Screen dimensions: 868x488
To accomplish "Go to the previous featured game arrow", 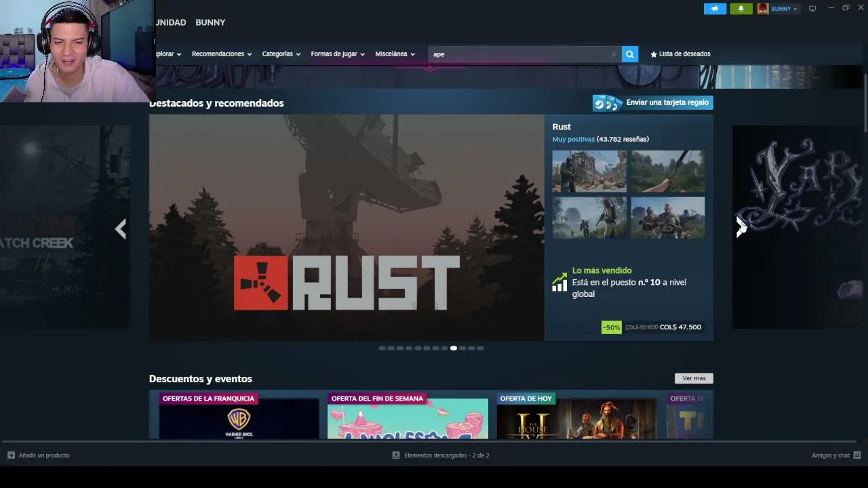I will [121, 229].
